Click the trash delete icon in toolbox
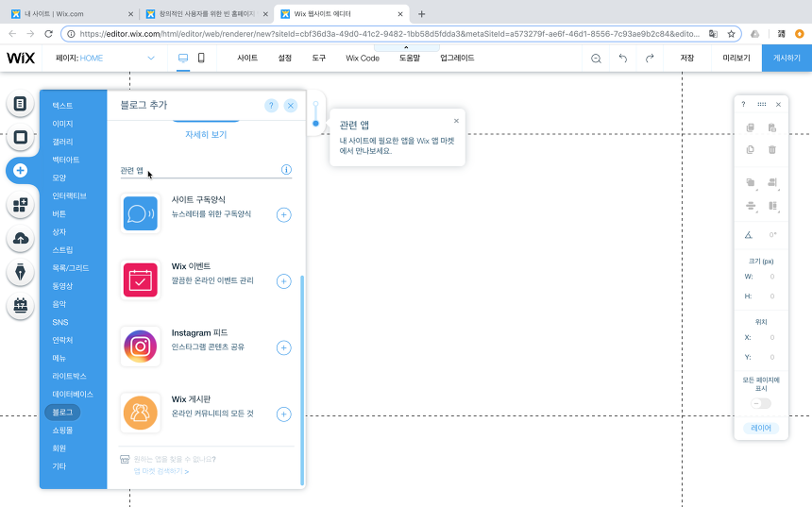812x507 pixels. pos(772,150)
